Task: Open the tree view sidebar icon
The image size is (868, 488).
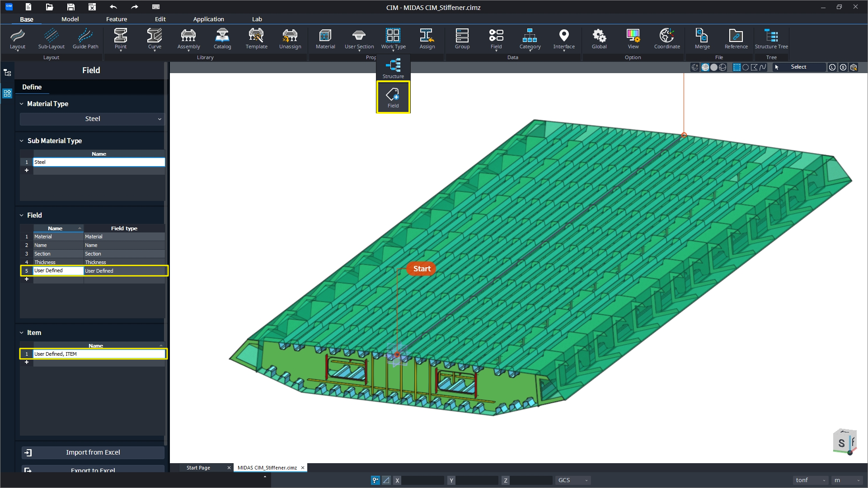Action: 7,72
